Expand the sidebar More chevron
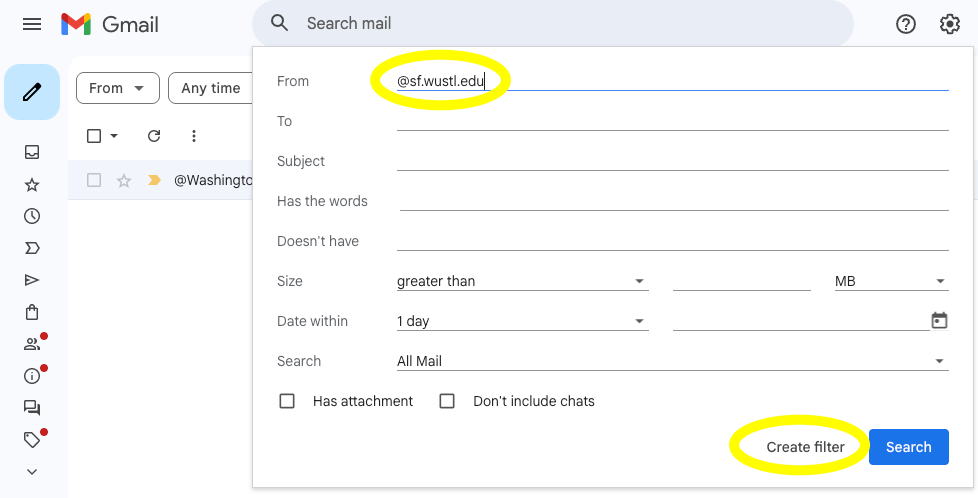 [x=32, y=472]
